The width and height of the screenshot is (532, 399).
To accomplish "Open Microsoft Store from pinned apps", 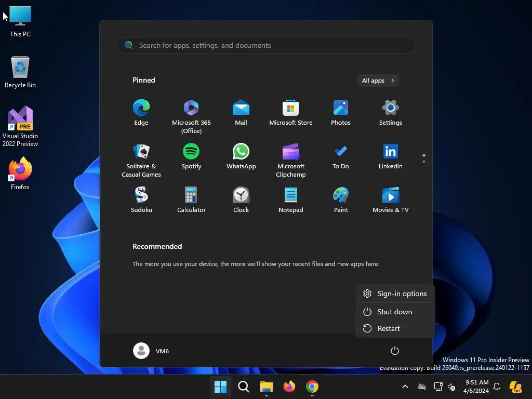I will [291, 113].
